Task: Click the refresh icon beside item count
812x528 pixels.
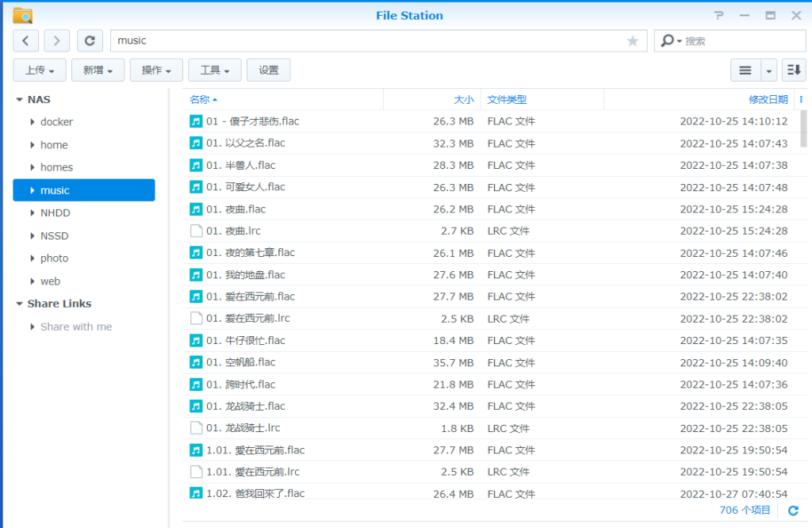Action: pos(793,511)
